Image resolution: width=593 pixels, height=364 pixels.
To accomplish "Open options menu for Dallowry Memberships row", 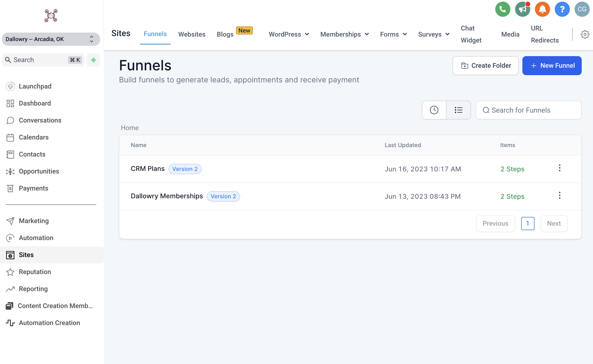I will (559, 195).
